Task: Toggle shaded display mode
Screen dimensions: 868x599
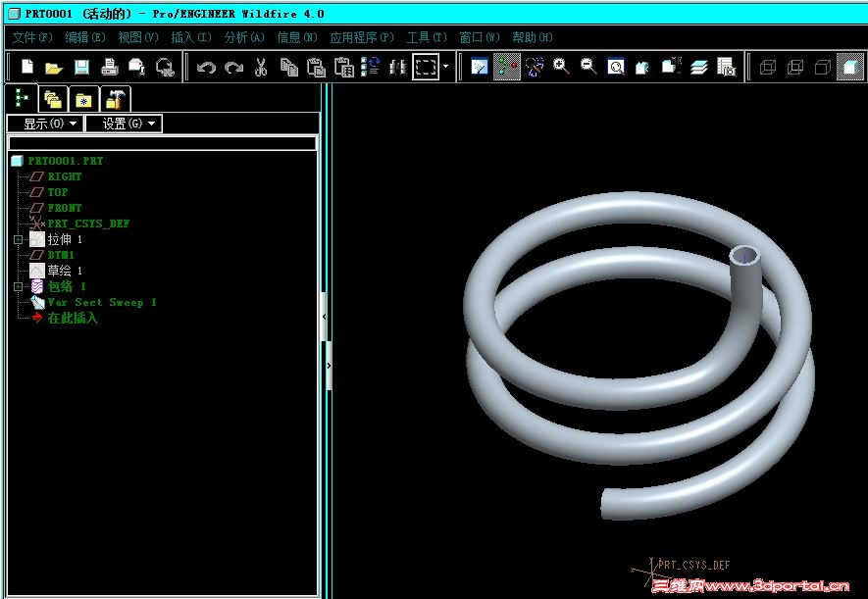Action: coord(849,67)
